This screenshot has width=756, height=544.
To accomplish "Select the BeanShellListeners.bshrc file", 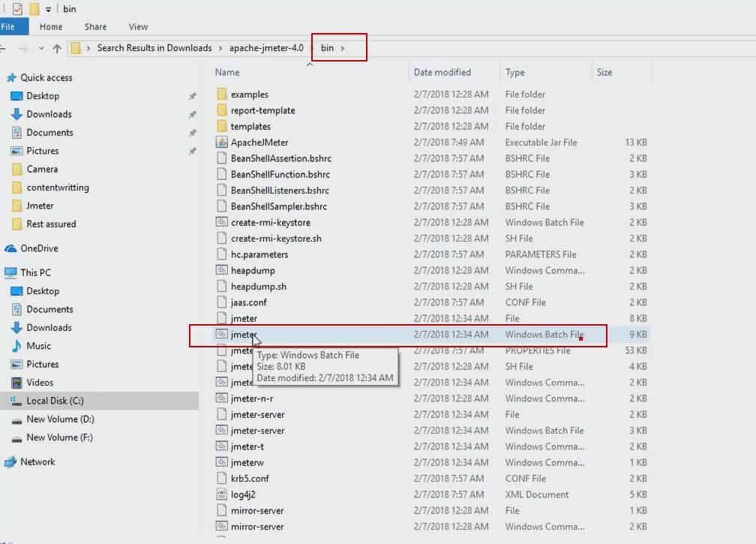I will click(x=280, y=190).
